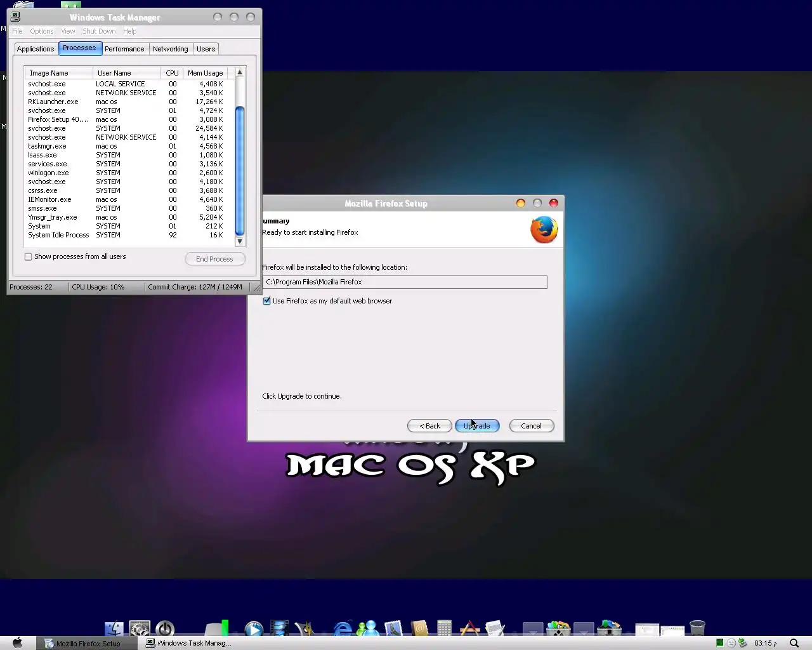
Task: Open Address Book dock icon
Action: pyautogui.click(x=419, y=628)
